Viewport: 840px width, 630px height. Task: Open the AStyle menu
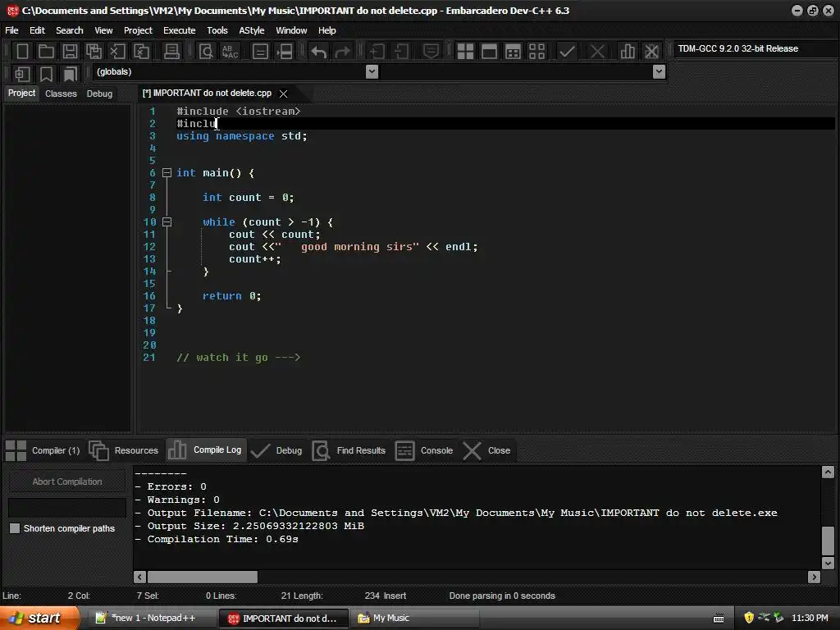251,30
